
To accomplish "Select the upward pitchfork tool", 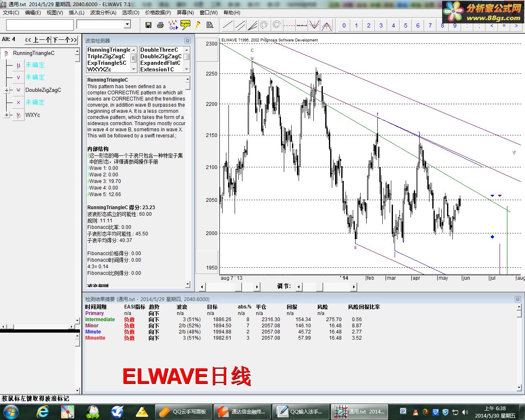I will coord(326,25).
